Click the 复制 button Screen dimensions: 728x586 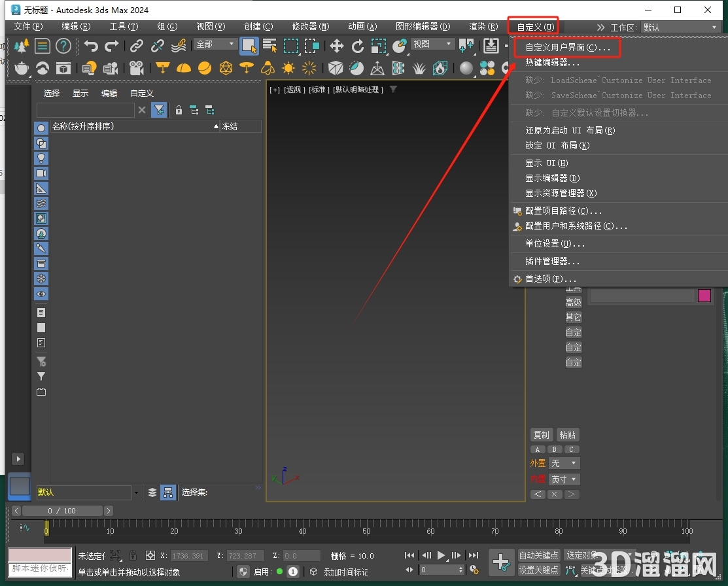click(542, 435)
